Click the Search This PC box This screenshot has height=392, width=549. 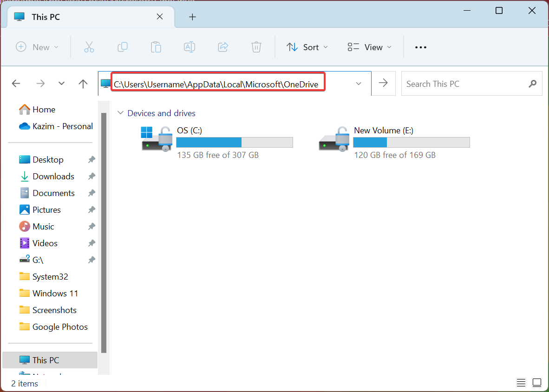[471, 84]
